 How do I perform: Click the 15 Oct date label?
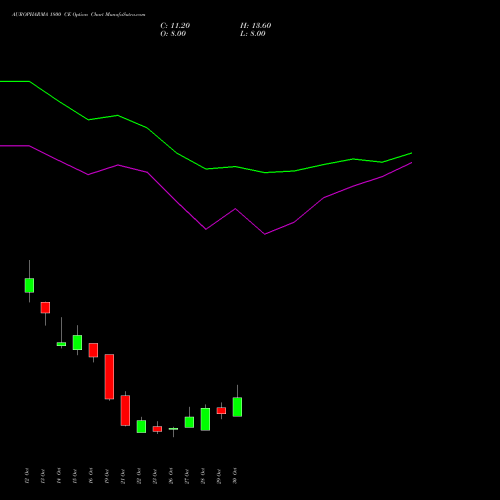[75, 476]
